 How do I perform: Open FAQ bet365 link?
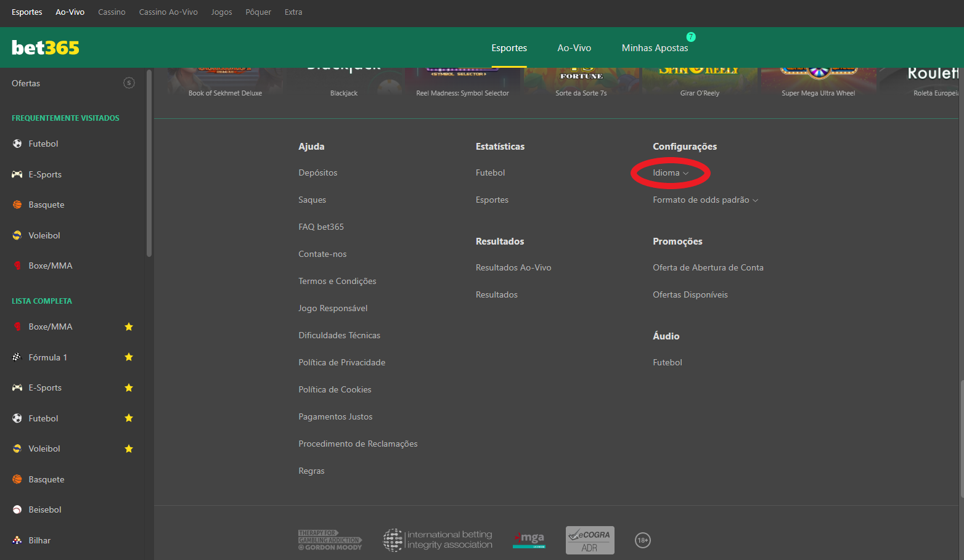pos(321,227)
